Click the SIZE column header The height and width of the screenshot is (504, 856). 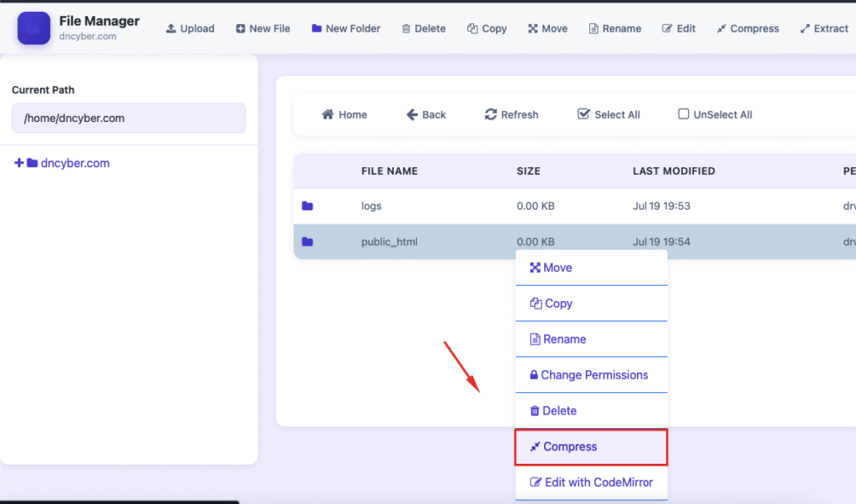click(x=528, y=171)
